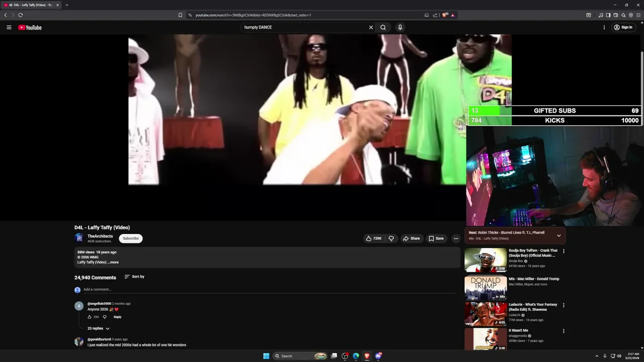
Task: Open Brave Rewards triangle icon
Action: pos(452,15)
